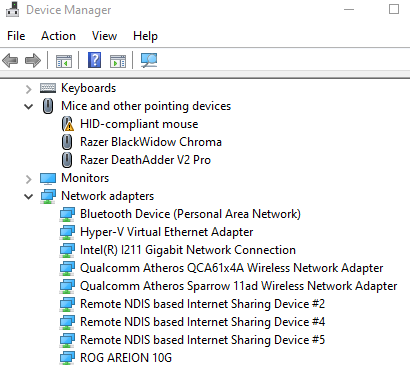Select Bluetooth Device (Personal Area Network)
The image size is (410, 365).
tap(190, 214)
